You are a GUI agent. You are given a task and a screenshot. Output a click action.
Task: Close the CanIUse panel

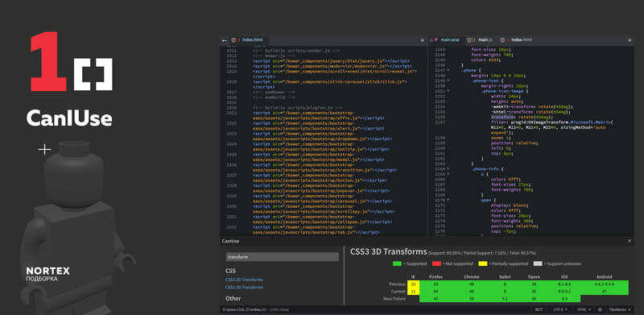tap(630, 241)
